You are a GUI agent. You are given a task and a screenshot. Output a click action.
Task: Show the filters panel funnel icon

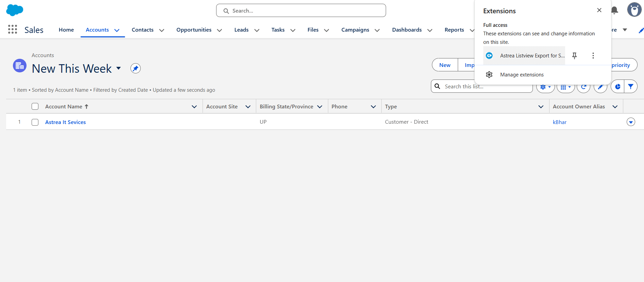[x=631, y=87]
